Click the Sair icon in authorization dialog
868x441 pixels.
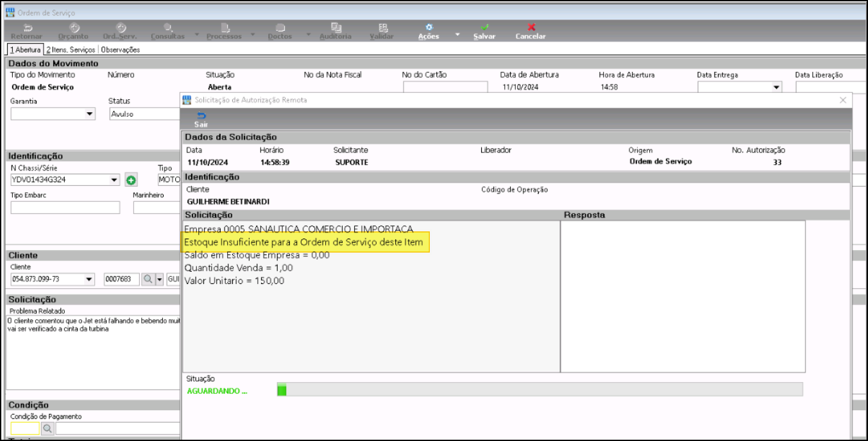pos(201,116)
